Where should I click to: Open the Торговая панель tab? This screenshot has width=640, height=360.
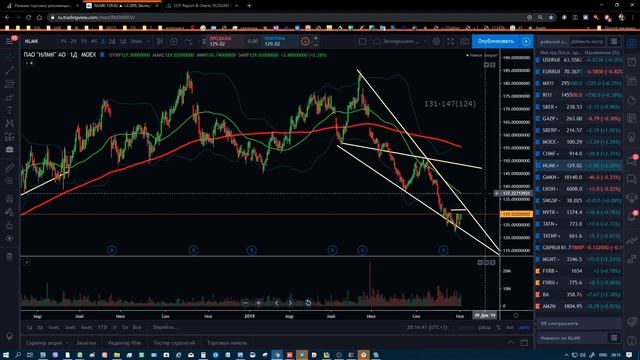tap(227, 343)
